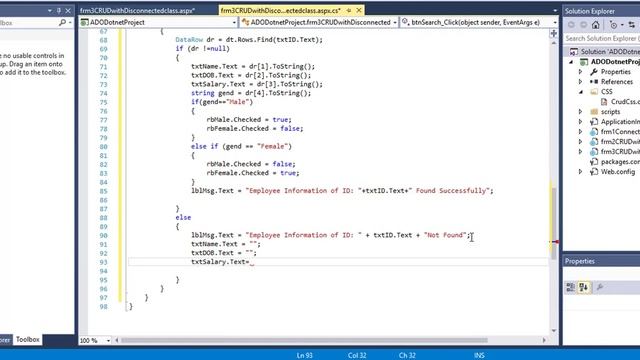Expand the References node in Solution Explorer
Image resolution: width=640 pixels, height=360 pixels.
click(x=580, y=82)
